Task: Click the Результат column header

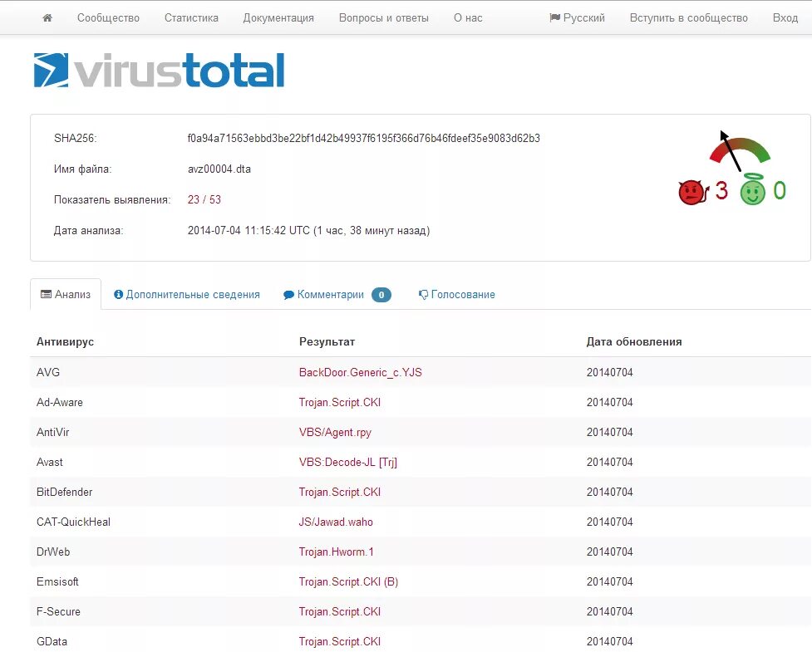Action: click(327, 341)
